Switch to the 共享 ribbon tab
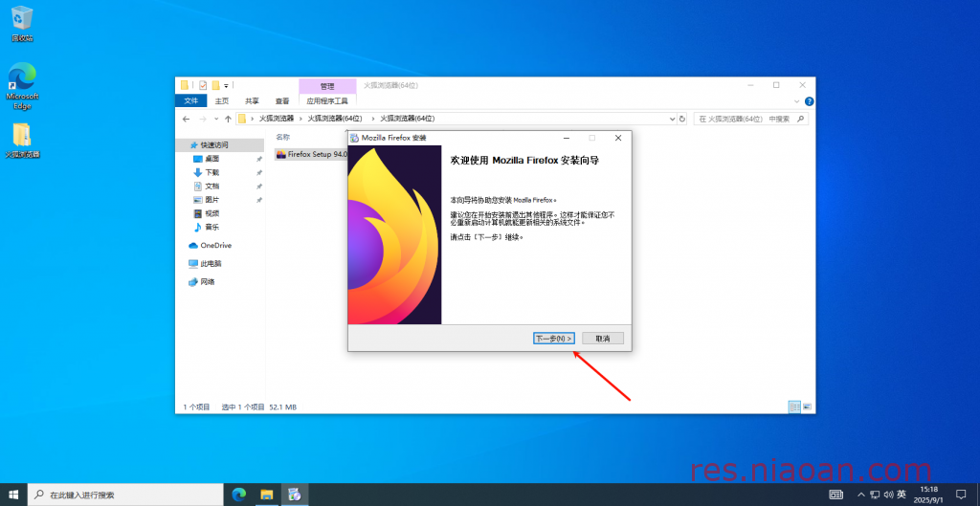This screenshot has height=506, width=980. (252, 100)
